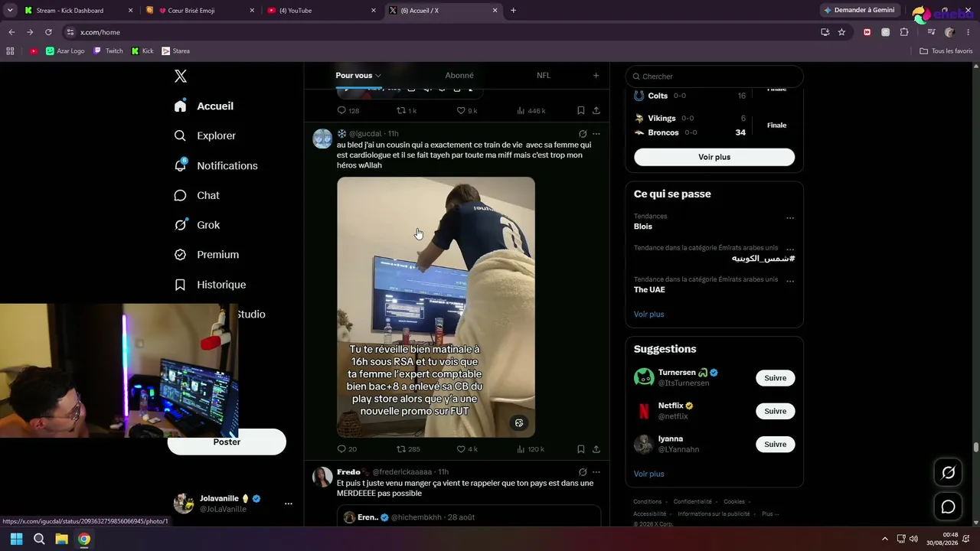Open account menu dots beside Jolavanille
The height and width of the screenshot is (551, 980).
289,504
